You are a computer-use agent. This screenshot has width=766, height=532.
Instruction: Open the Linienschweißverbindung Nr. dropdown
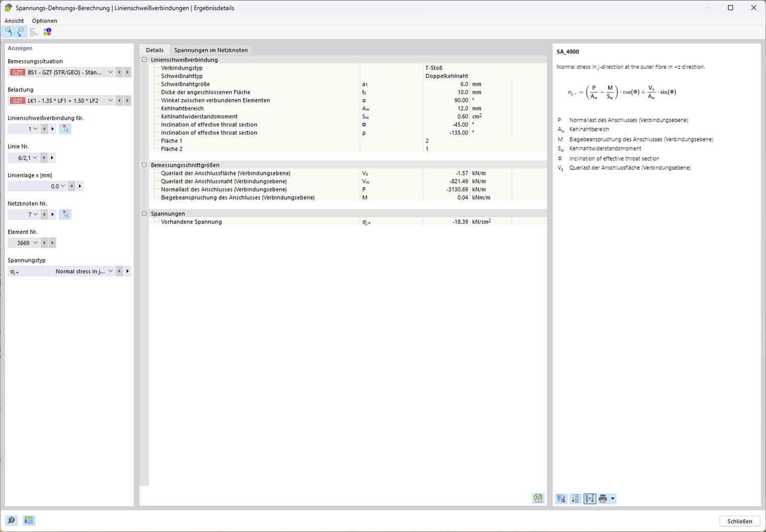[35, 129]
